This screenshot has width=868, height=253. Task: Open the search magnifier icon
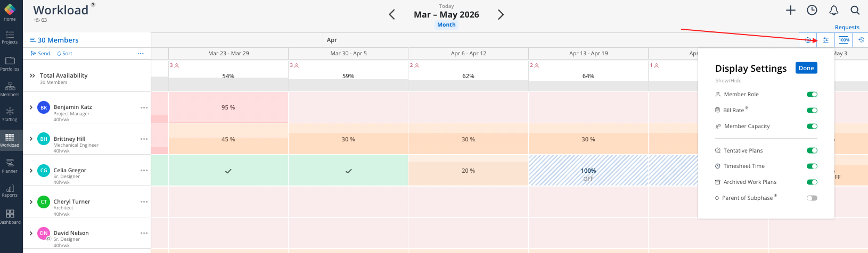click(x=855, y=10)
